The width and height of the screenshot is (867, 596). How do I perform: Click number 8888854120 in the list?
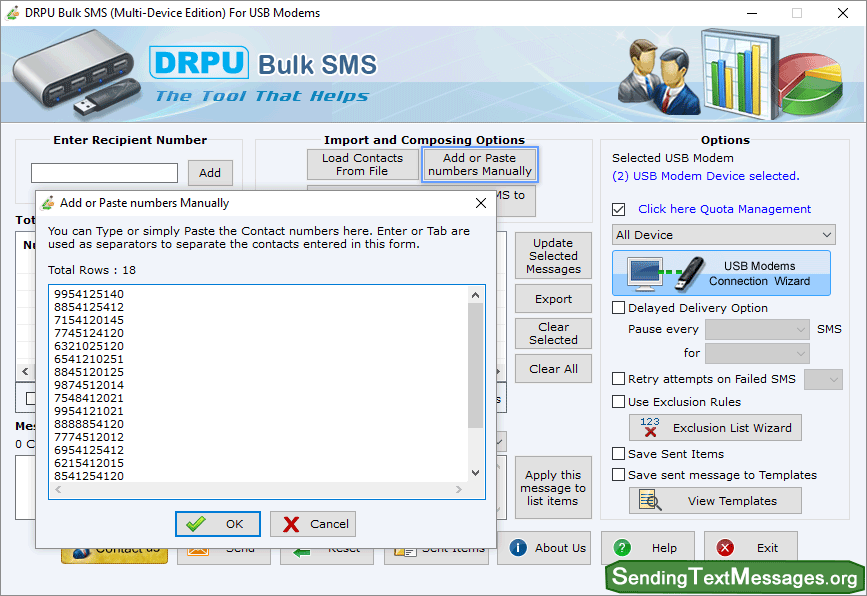[x=89, y=424]
